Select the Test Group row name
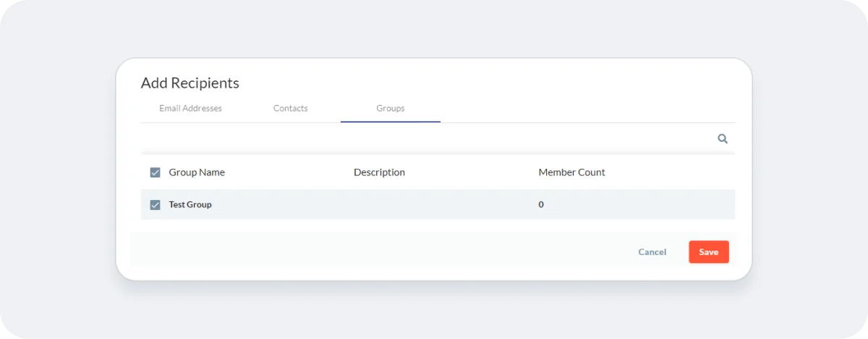Viewport: 868px width, 339px height. [190, 205]
